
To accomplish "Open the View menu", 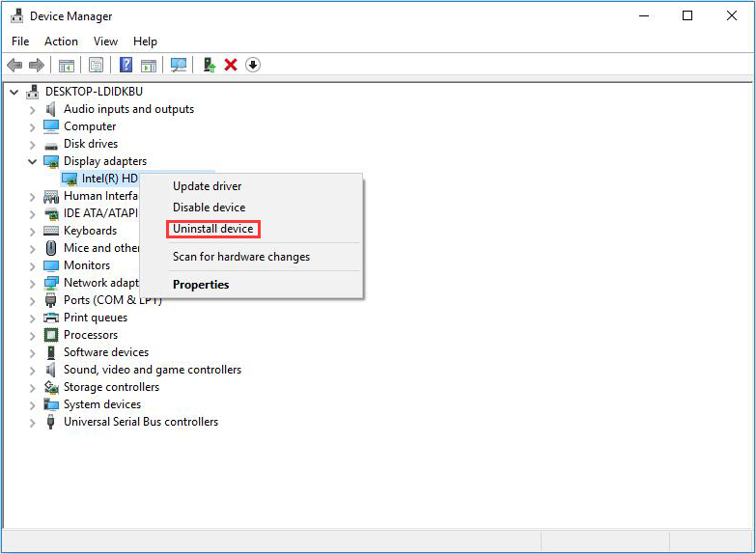I will point(105,42).
